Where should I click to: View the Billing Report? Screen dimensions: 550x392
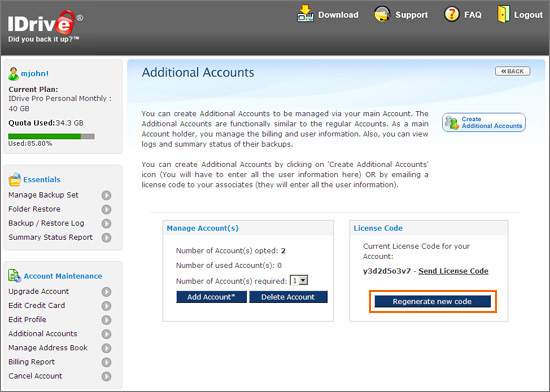click(32, 361)
